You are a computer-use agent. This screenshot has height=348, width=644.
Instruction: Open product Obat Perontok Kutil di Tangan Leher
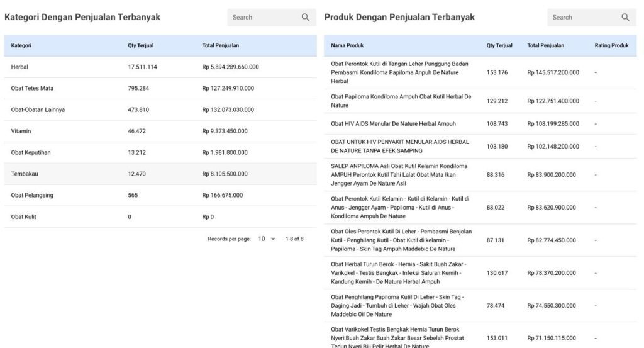pos(399,72)
